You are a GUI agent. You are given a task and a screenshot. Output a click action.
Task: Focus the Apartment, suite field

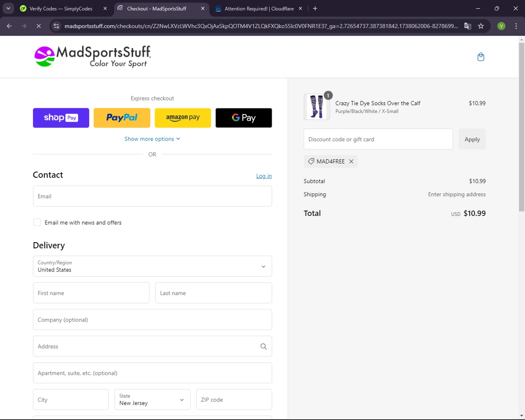[x=152, y=373]
